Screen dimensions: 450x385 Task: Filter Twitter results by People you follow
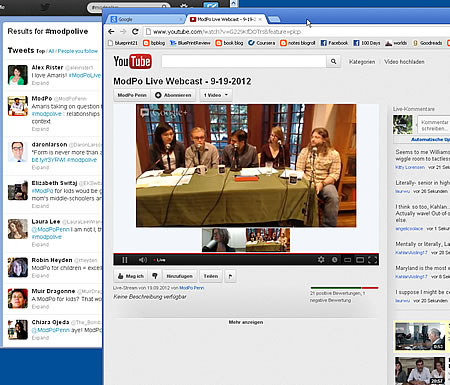(x=78, y=51)
